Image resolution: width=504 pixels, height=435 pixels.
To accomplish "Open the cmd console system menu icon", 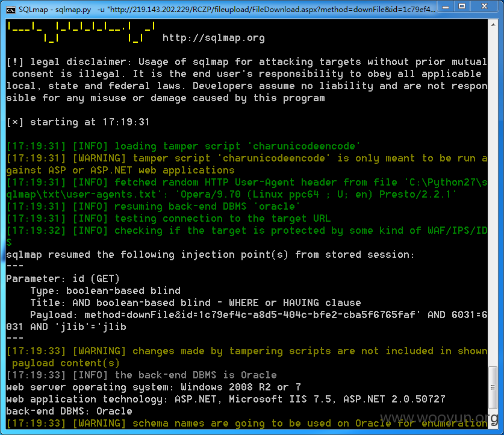I will [11, 10].
